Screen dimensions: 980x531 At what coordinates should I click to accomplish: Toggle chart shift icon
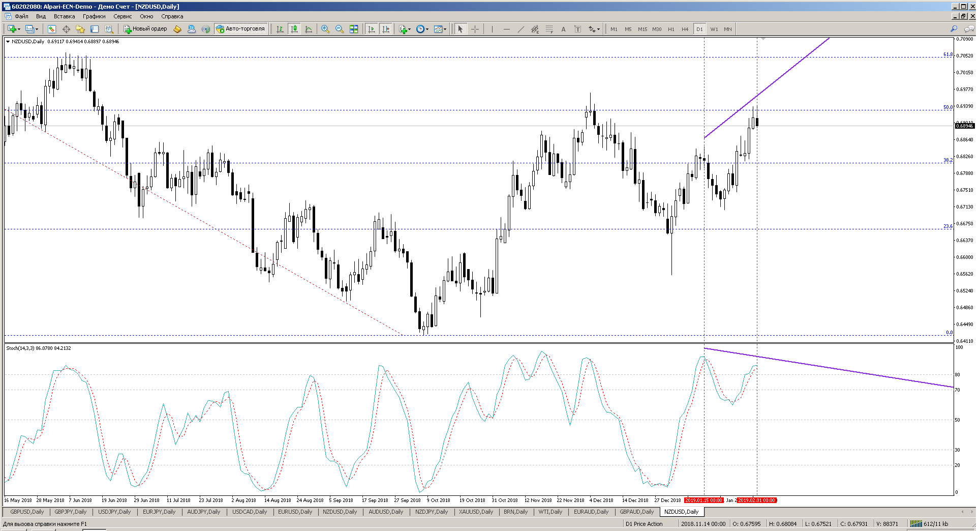pyautogui.click(x=386, y=29)
